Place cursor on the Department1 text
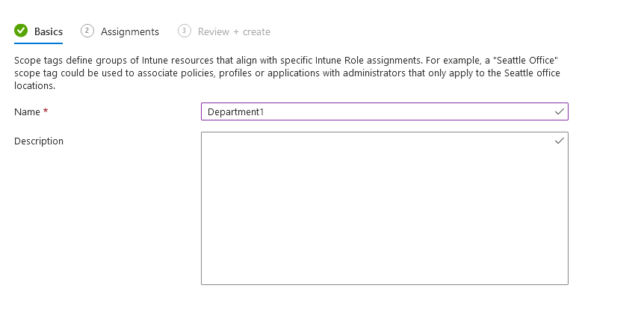Viewport: 644px width, 312px height. [x=235, y=111]
